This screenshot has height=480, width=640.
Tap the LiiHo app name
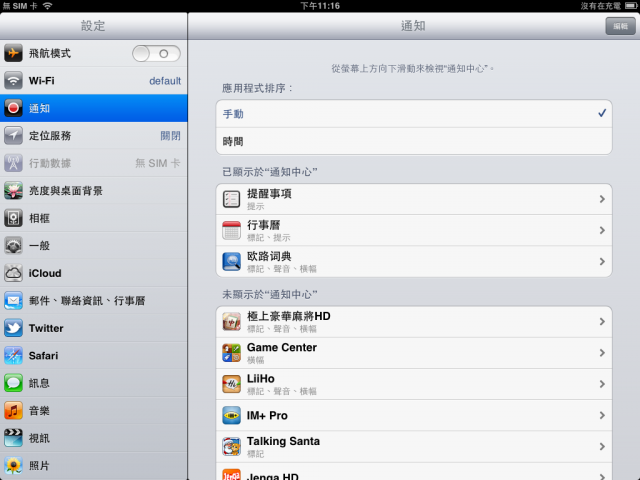tap(260, 379)
